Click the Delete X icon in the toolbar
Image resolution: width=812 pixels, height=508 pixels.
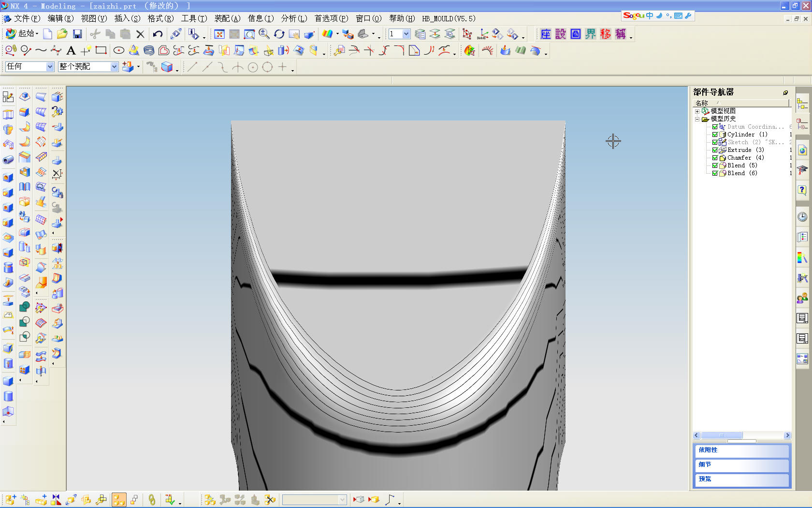pyautogui.click(x=140, y=34)
